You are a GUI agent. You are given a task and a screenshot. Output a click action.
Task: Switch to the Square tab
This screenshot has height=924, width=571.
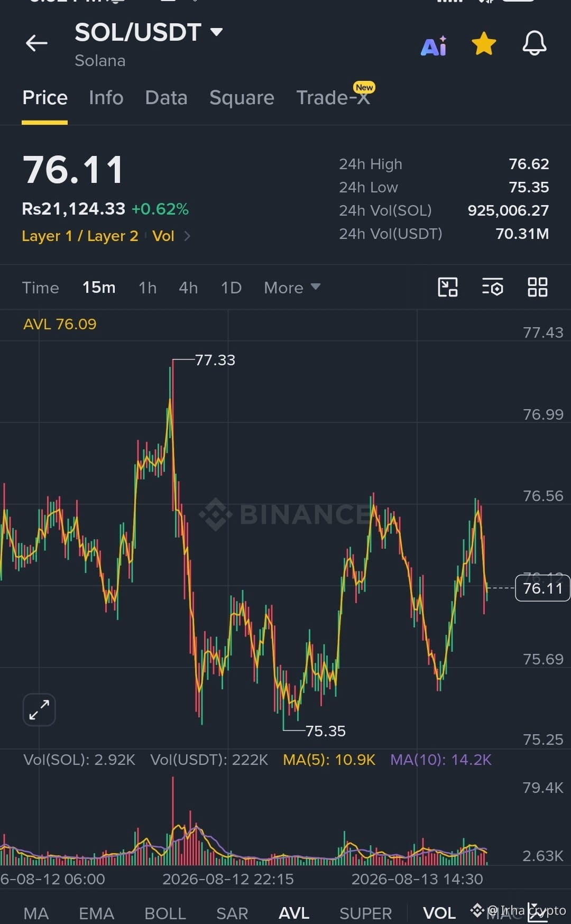pos(242,98)
